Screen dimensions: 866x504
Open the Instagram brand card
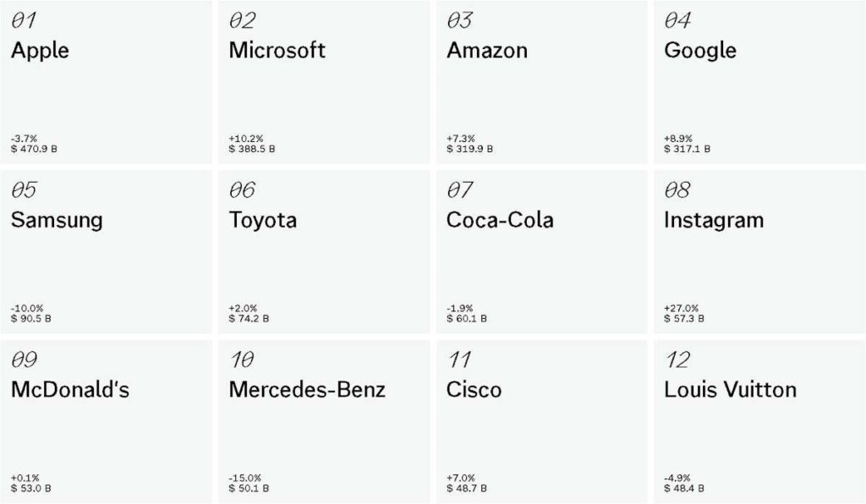coord(759,252)
